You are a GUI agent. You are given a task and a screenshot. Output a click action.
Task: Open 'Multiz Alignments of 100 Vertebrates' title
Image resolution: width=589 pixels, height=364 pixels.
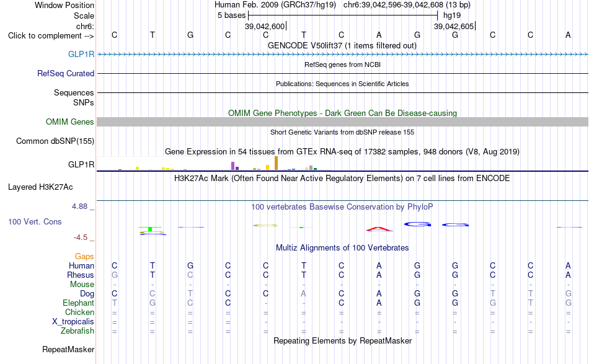click(x=342, y=247)
